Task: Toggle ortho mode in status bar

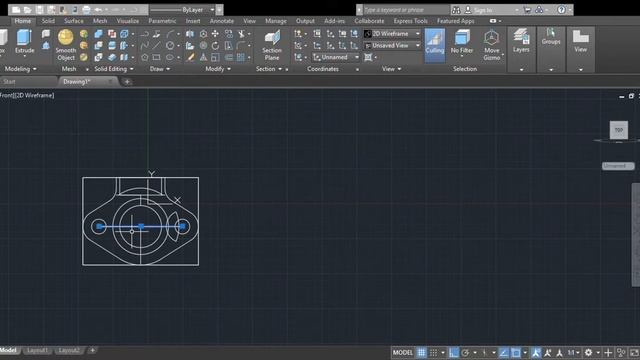Action: [x=453, y=352]
